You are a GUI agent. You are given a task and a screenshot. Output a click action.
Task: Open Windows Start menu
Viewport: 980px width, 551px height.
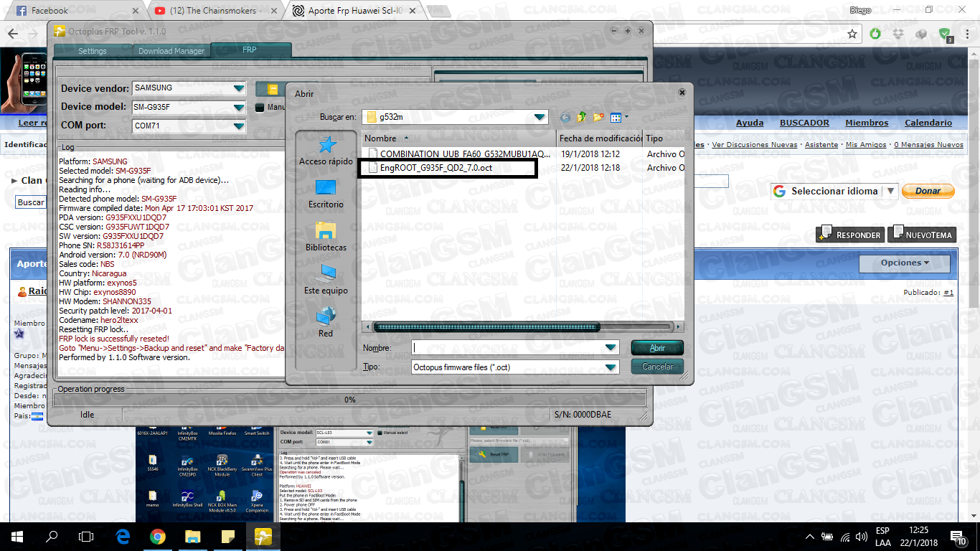(x=17, y=537)
